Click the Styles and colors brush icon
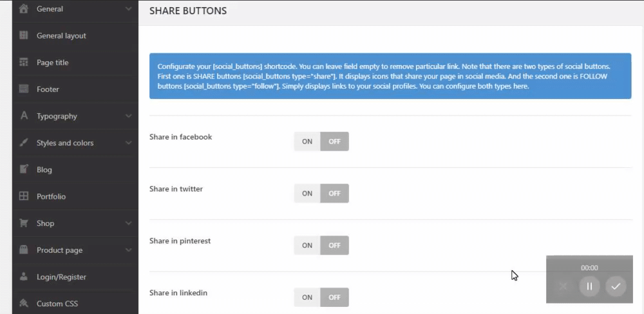The height and width of the screenshot is (314, 644). tap(24, 143)
